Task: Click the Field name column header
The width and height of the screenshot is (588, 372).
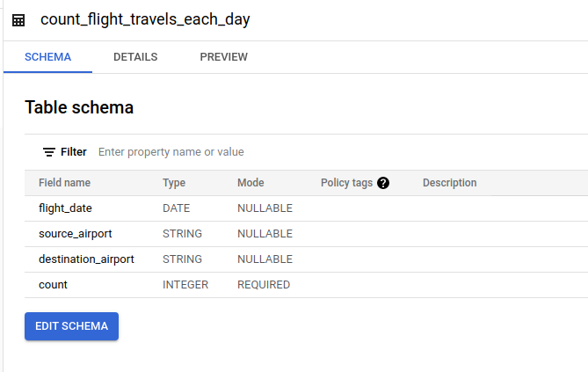Action: (64, 183)
